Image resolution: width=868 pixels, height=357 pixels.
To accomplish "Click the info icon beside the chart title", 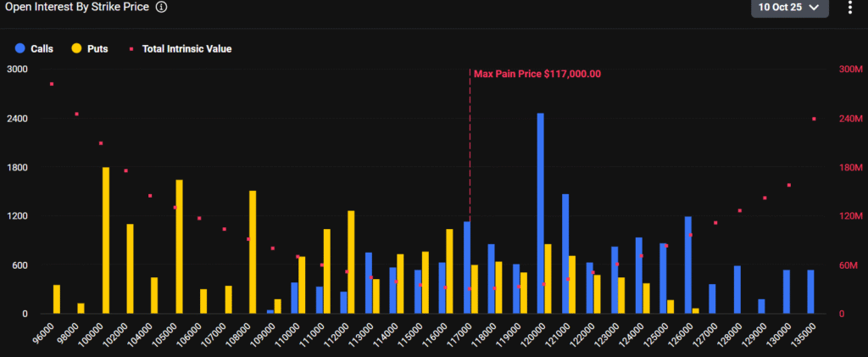I will point(161,7).
